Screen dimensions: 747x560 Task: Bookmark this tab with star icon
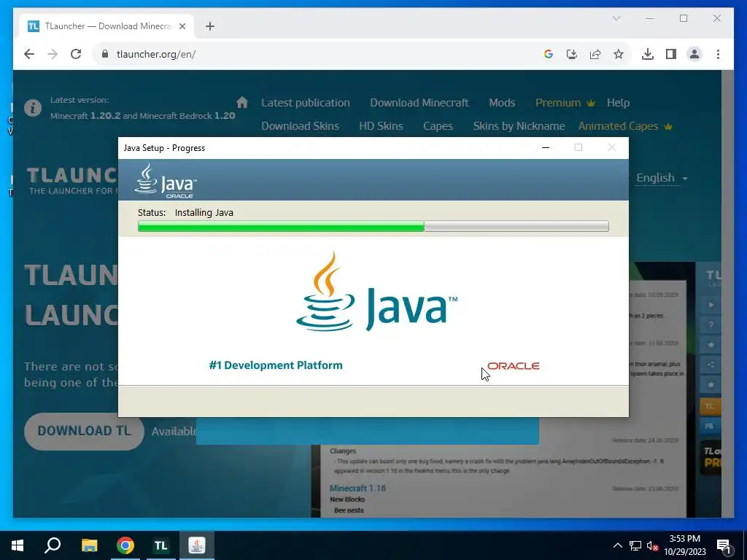tap(619, 54)
